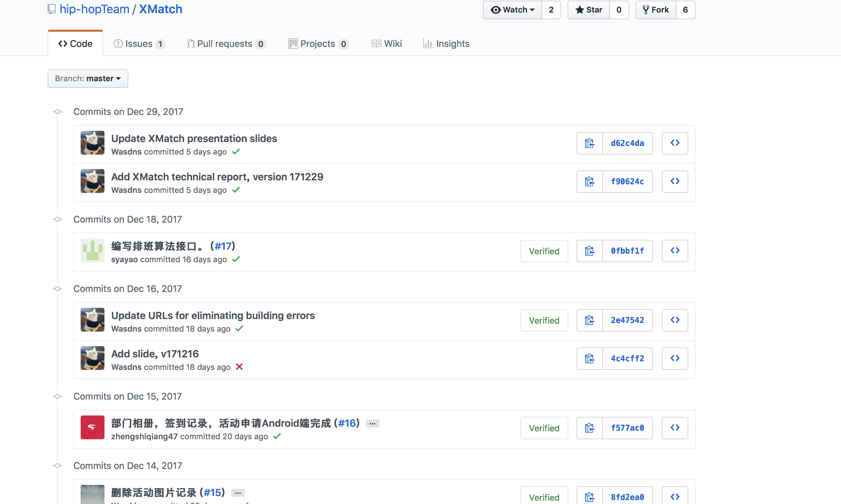Click Wasdns avatar on presentation slides commit
Image resolution: width=841 pixels, height=504 pixels.
(93, 143)
